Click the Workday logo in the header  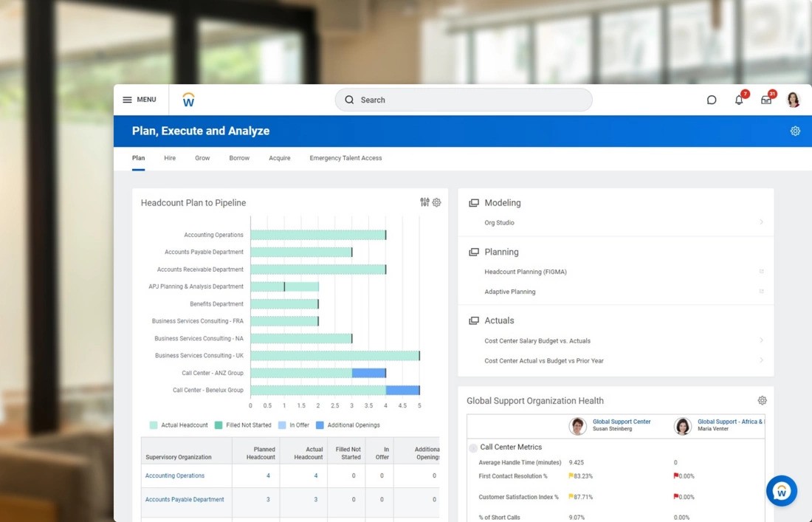[188, 99]
